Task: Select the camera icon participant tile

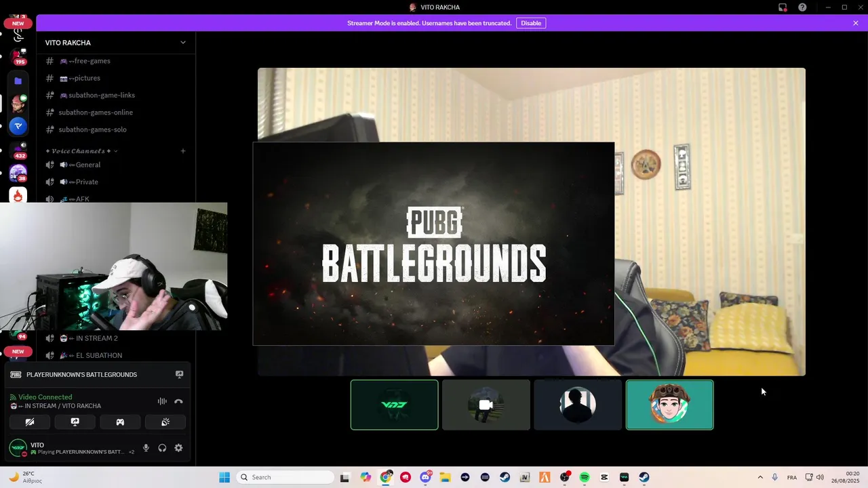Action: click(x=486, y=405)
